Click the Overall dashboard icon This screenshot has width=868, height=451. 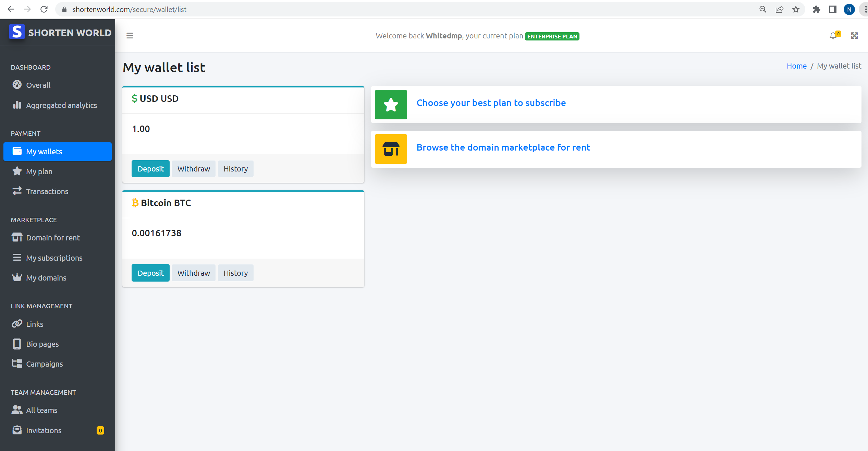tap(17, 85)
